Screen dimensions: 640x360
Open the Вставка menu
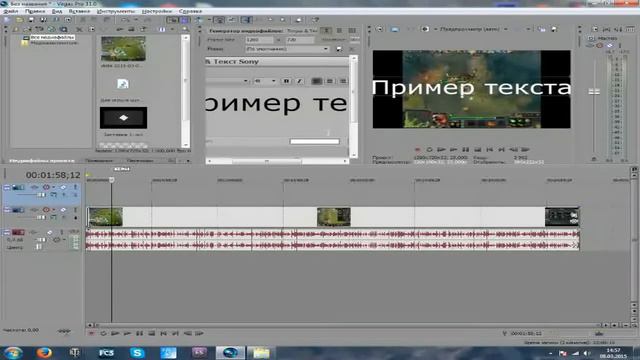[x=79, y=11]
